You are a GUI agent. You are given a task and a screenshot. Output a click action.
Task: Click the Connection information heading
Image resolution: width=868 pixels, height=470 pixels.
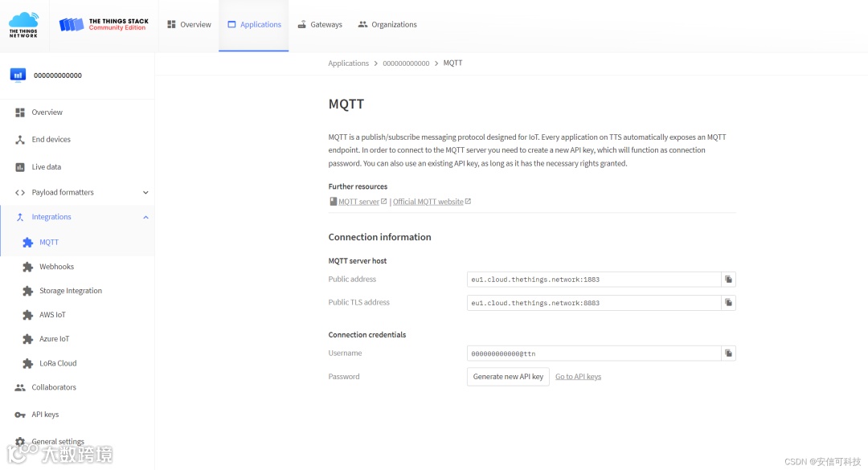click(x=379, y=237)
